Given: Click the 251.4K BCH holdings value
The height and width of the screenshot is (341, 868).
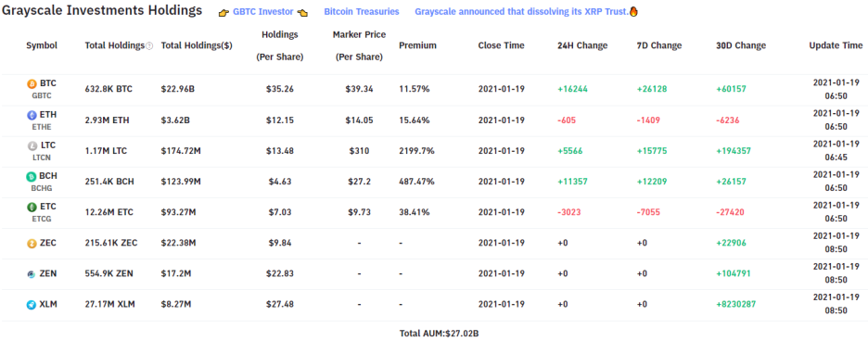Looking at the screenshot, I should [x=109, y=182].
